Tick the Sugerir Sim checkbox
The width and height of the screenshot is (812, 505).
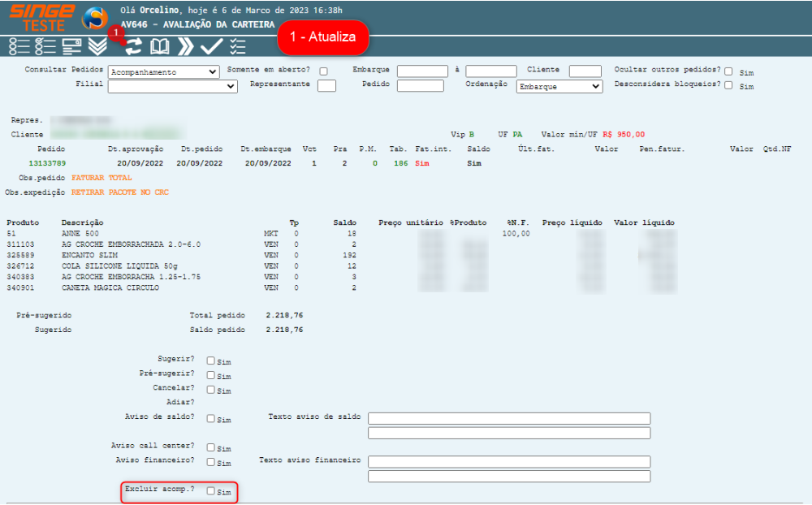[211, 360]
